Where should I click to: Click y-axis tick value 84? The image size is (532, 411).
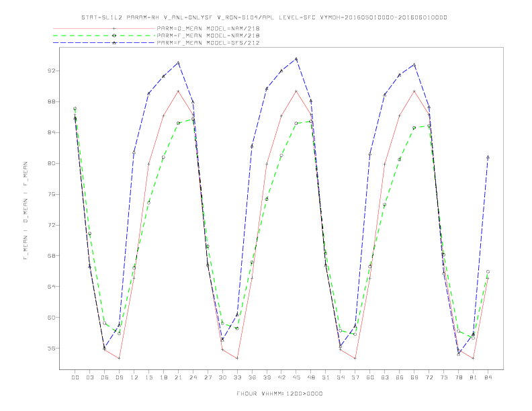tap(52, 132)
